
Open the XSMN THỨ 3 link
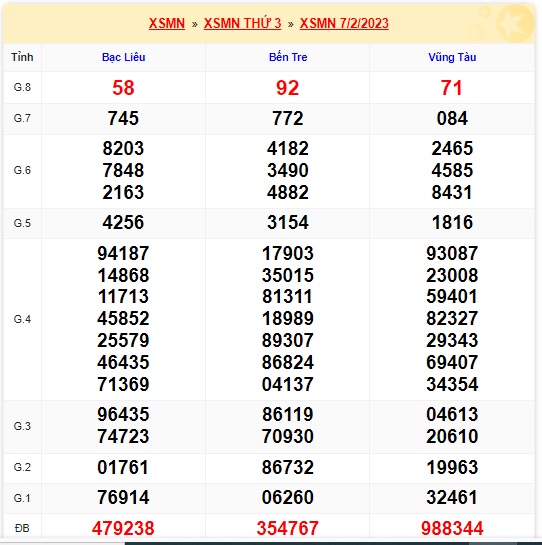[x=242, y=23]
